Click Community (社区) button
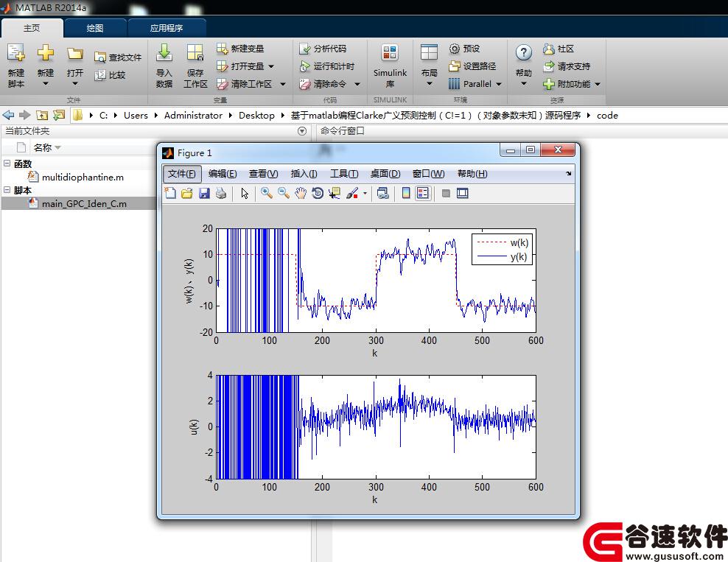Image resolution: width=728 pixels, height=562 pixels. click(x=559, y=49)
